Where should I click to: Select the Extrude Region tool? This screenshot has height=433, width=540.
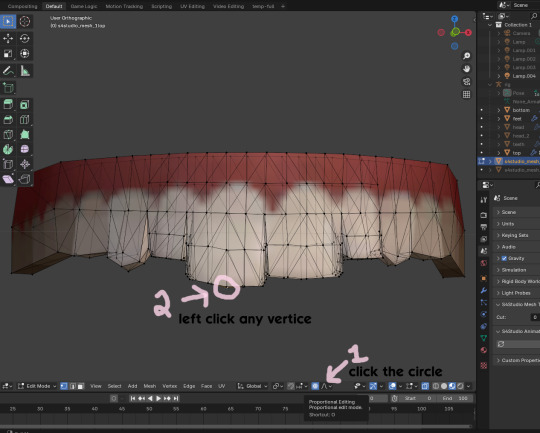click(8, 104)
